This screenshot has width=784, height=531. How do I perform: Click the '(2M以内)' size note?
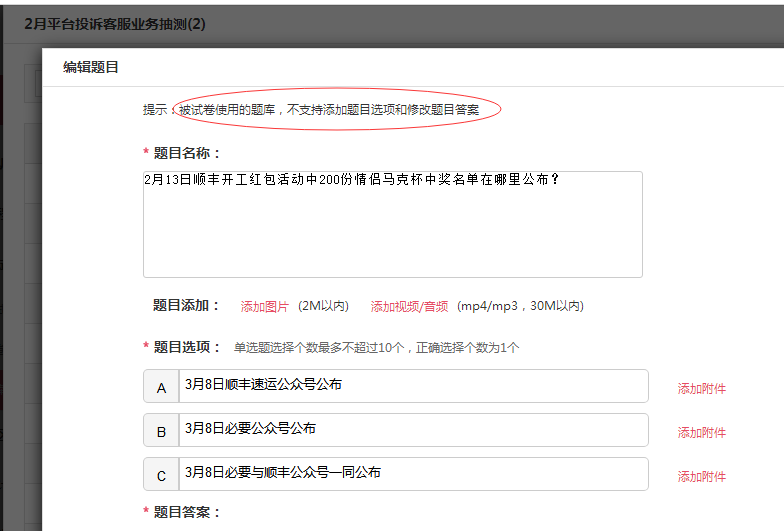click(x=324, y=306)
